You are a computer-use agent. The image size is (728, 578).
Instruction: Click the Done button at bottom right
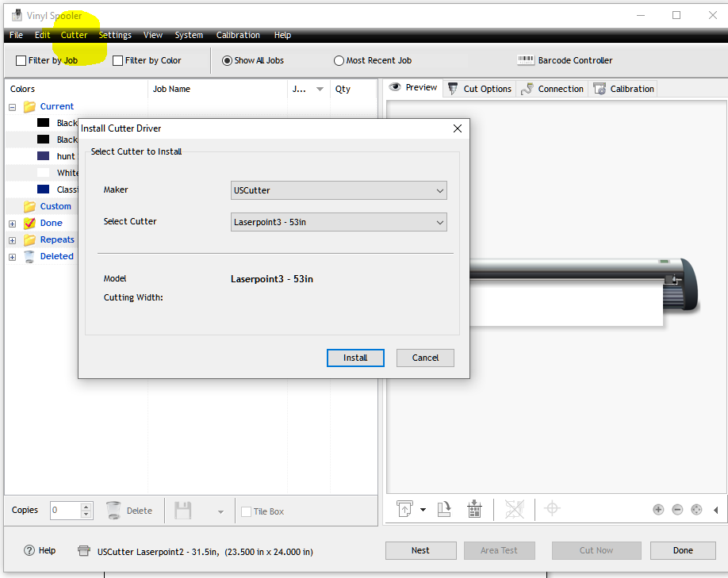683,550
